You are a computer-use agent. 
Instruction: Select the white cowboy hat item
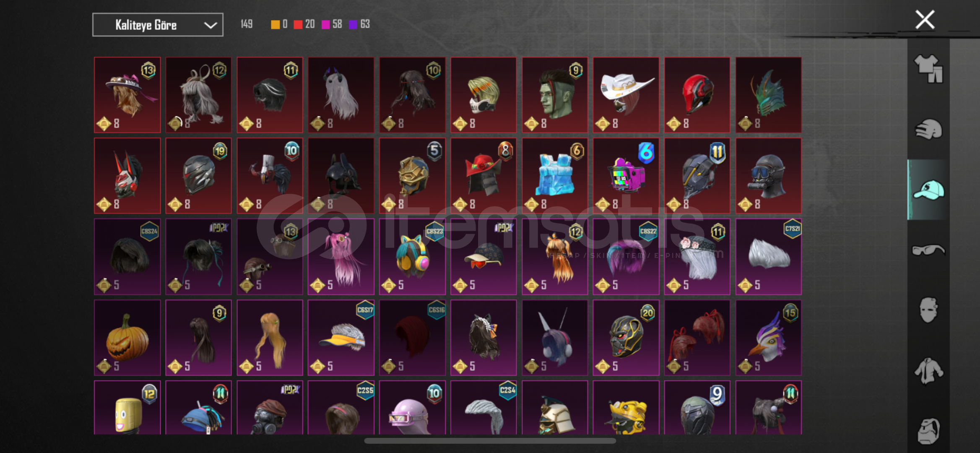click(x=626, y=95)
